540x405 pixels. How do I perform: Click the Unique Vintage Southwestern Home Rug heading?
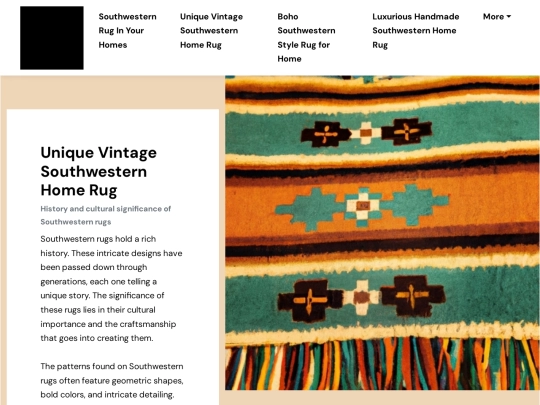pos(98,171)
